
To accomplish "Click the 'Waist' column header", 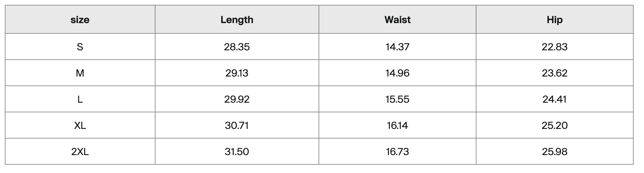I will tap(398, 20).
